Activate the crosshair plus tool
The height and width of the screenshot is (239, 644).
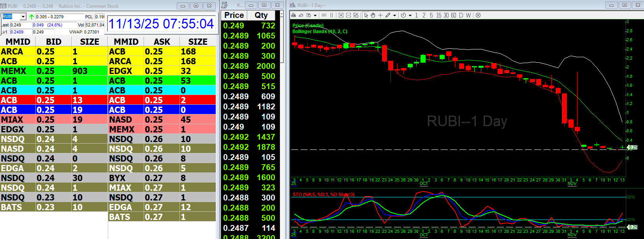tap(380, 15)
